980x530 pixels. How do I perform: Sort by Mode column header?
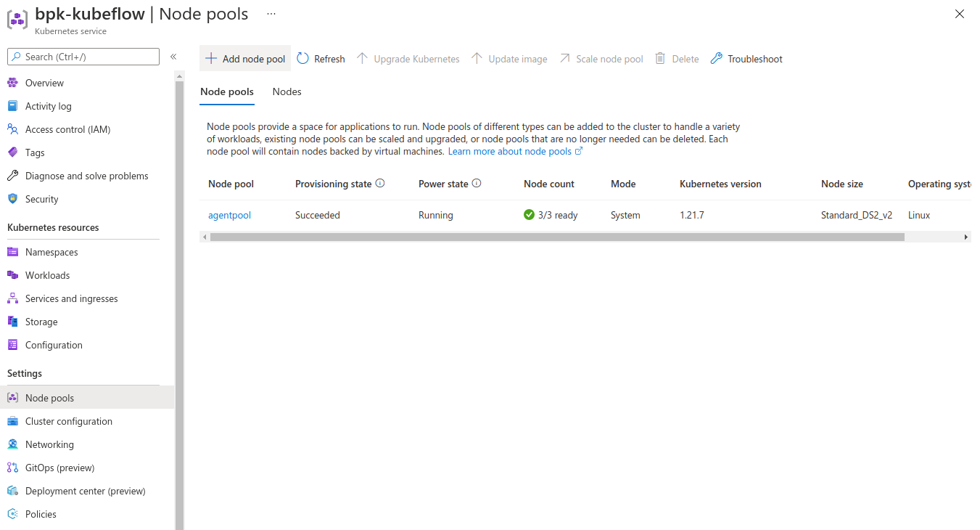623,184
